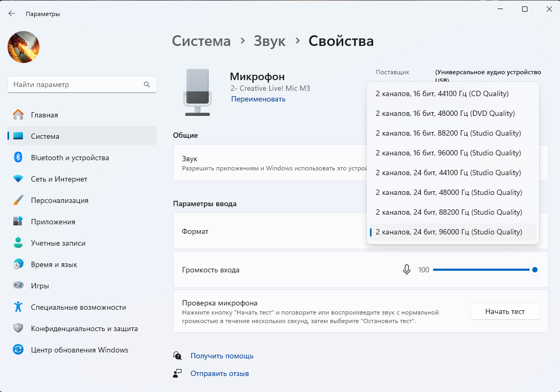560x392 pixels.
Task: Click the Персонализация paintbrush icon
Action: coord(18,200)
